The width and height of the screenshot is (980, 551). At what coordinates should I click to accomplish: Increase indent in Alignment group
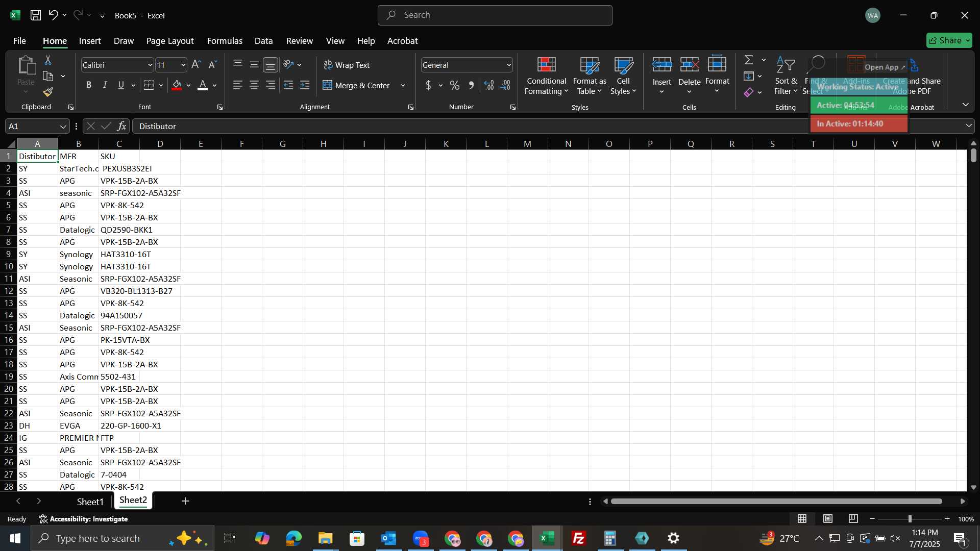pyautogui.click(x=305, y=85)
